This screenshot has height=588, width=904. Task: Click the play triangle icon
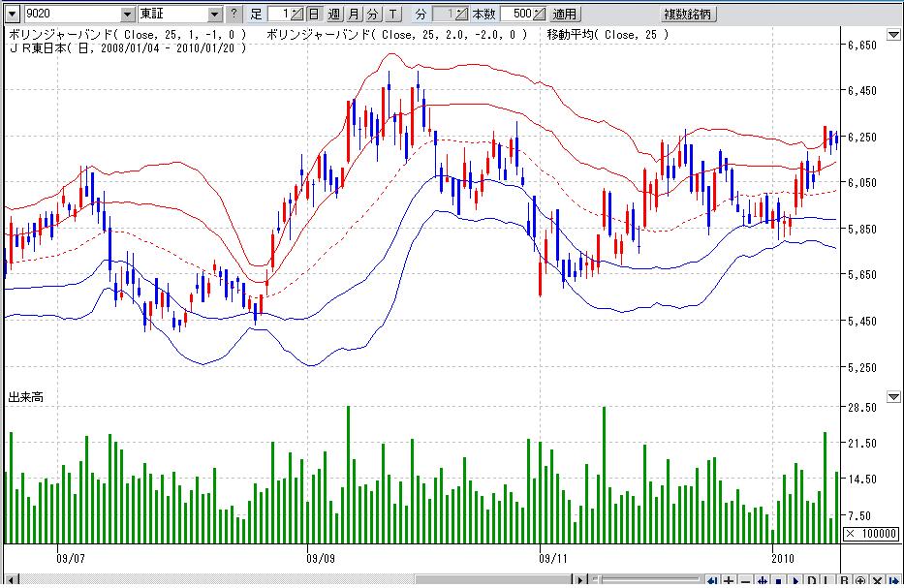point(795,580)
